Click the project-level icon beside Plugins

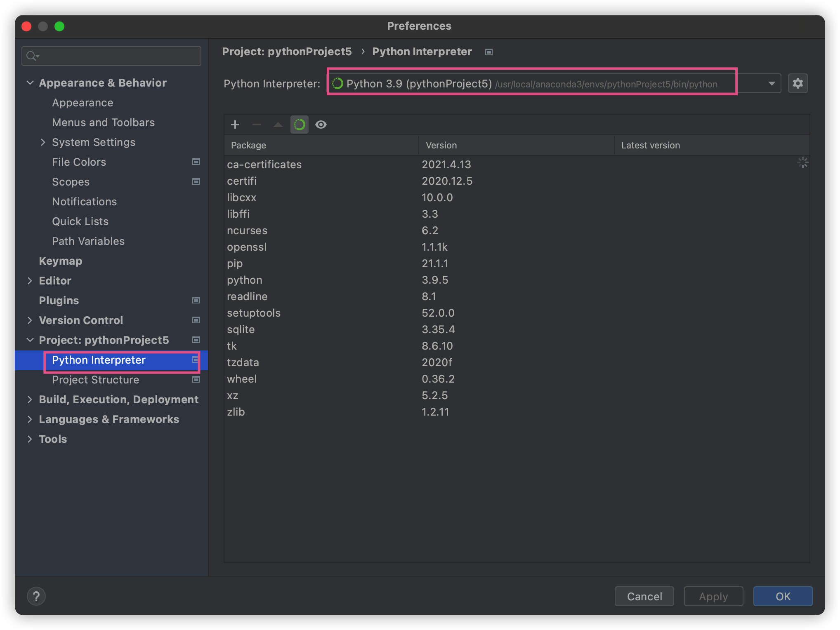click(x=196, y=301)
